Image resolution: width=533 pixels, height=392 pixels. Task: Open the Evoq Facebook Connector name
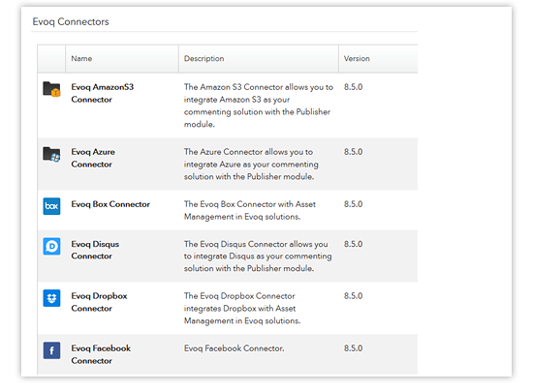(101, 354)
